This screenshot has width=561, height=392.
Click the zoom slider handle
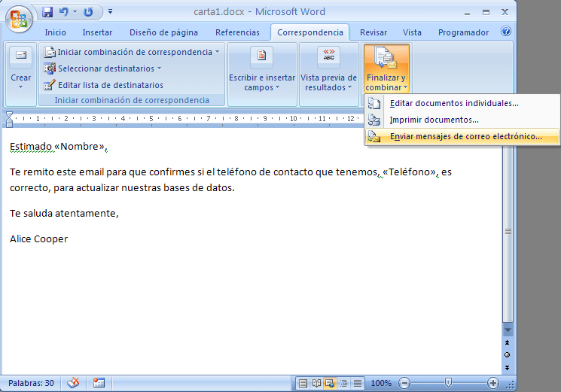448,383
